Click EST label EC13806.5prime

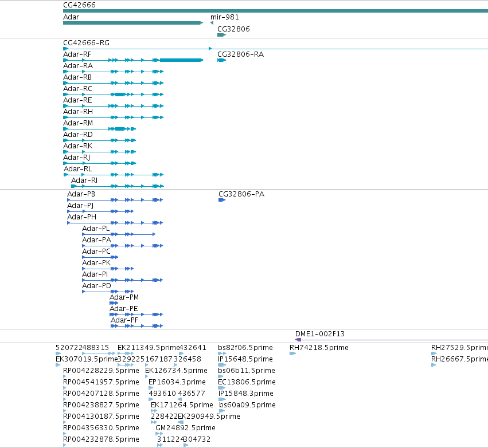pos(247,382)
